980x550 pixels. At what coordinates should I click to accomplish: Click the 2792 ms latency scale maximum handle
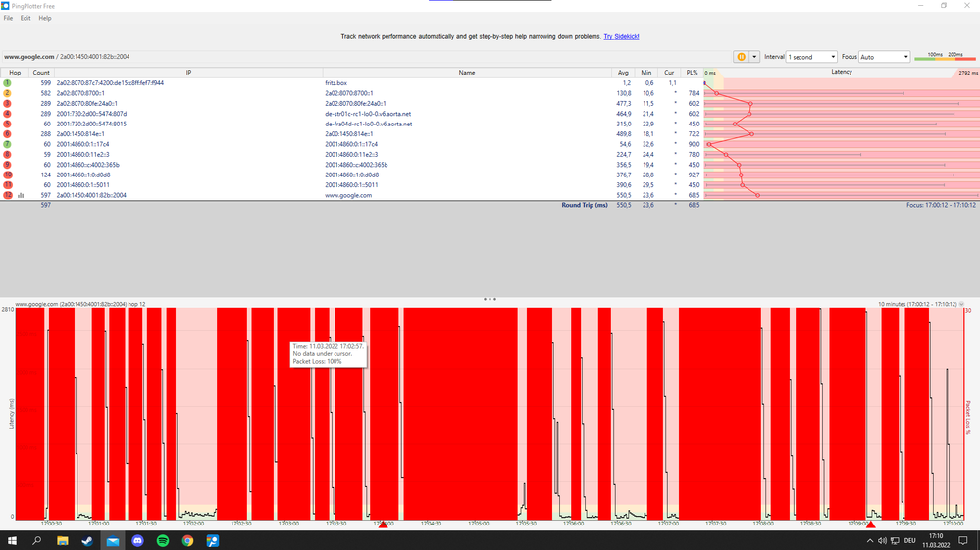coord(967,74)
